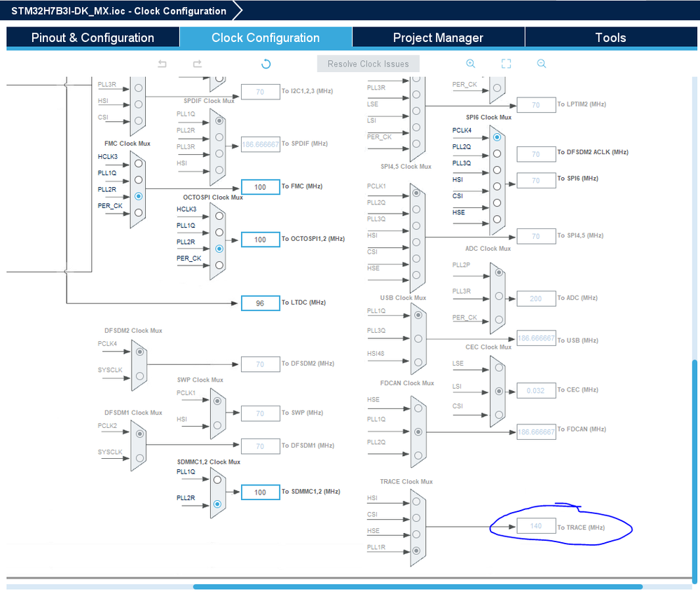
Task: Select PCLK1 in SWP Clock Mux
Action: click(x=217, y=401)
